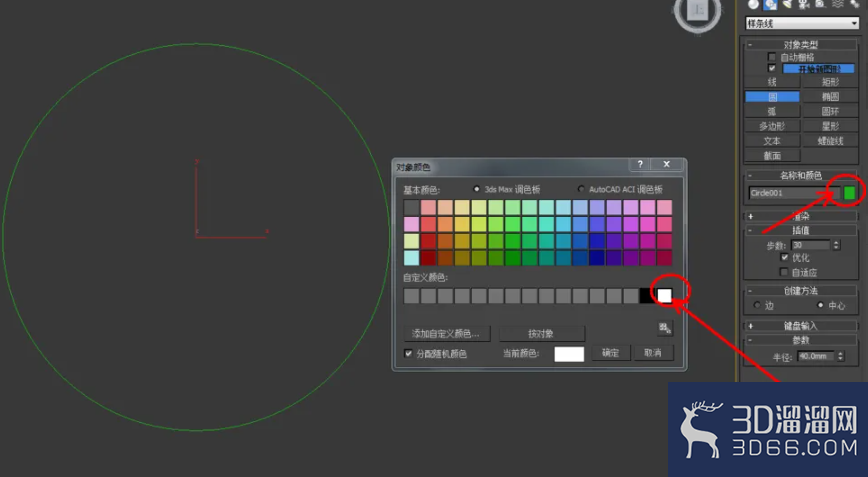Collapse the 对象类型 rollout
The height and width of the screenshot is (477, 868).
pos(800,45)
